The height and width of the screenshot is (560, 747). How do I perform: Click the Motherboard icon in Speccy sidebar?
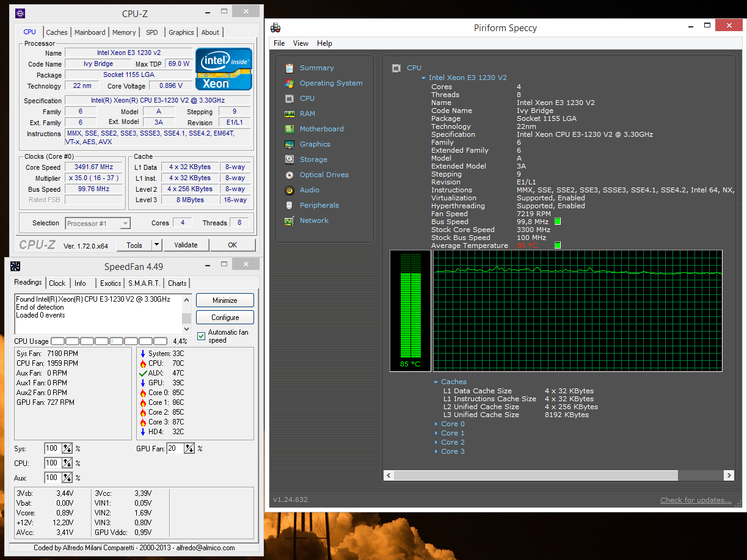pos(290,129)
